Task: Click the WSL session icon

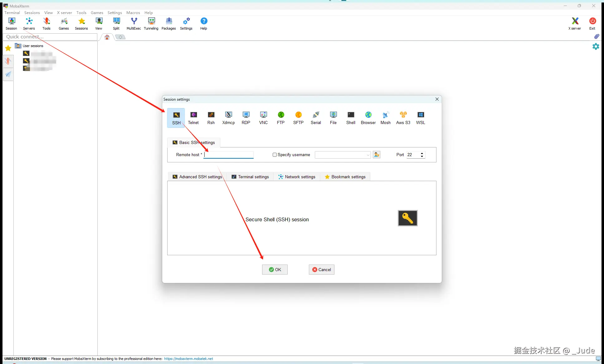Action: coord(421,118)
